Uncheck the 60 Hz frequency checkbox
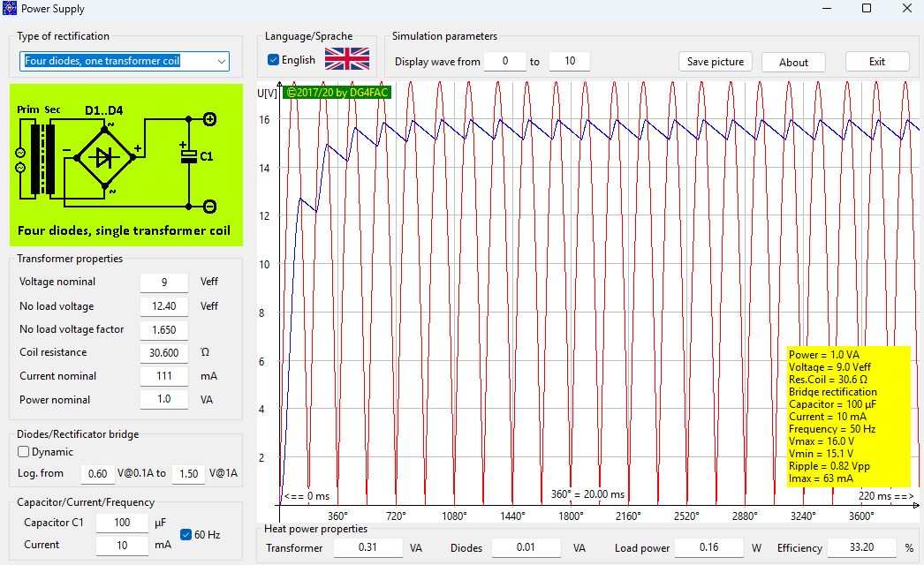The image size is (924, 565). pos(186,534)
